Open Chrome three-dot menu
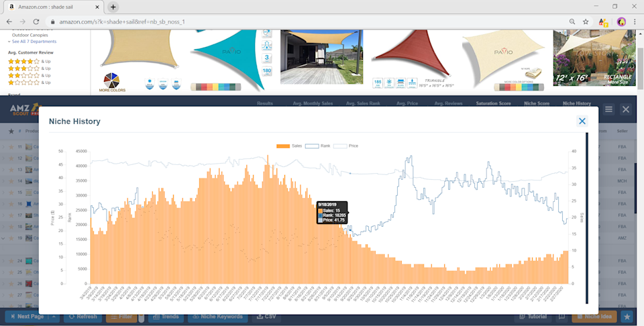This screenshot has height=326, width=644. [635, 21]
